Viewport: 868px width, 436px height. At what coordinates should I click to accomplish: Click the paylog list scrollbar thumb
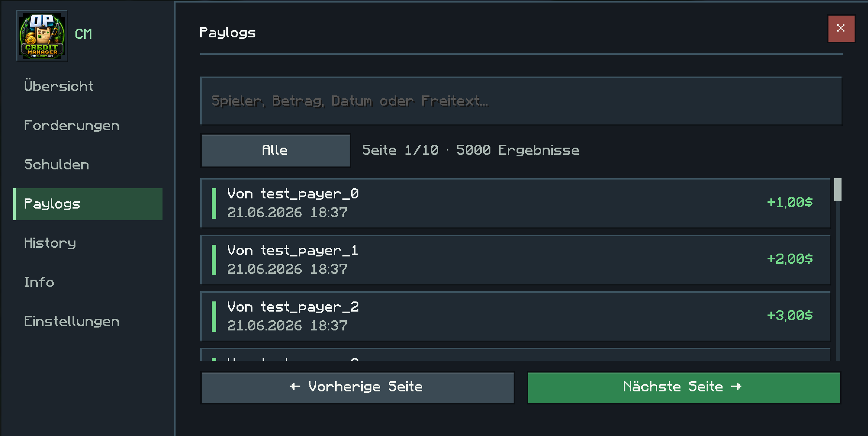838,189
